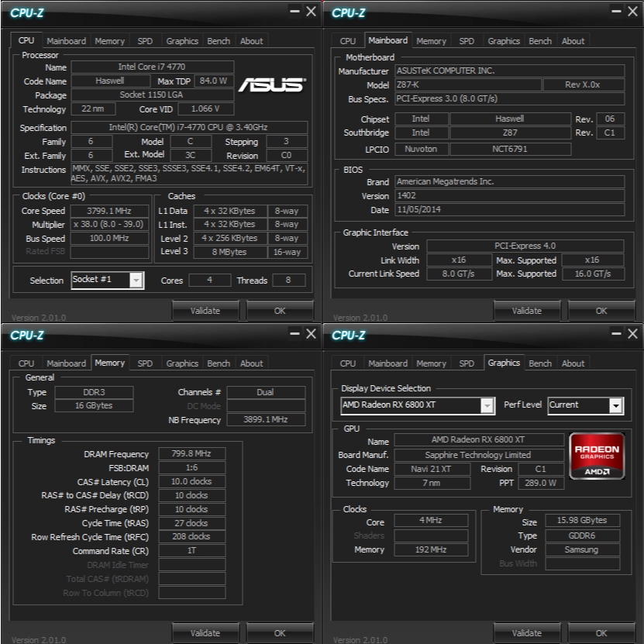
Task: Open the Perf Level dropdown showing Current
Action: (616, 405)
